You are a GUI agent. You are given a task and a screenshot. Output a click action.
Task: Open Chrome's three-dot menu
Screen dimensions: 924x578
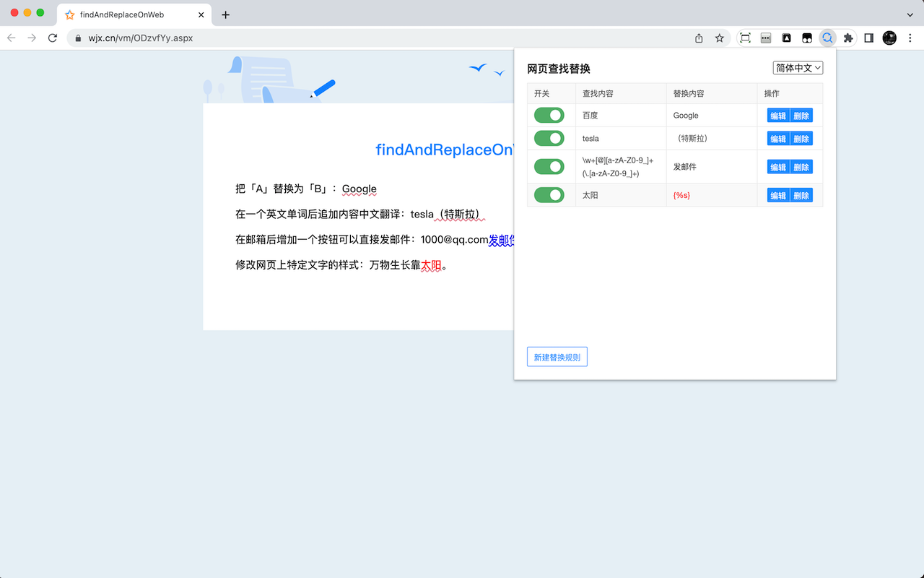point(910,38)
